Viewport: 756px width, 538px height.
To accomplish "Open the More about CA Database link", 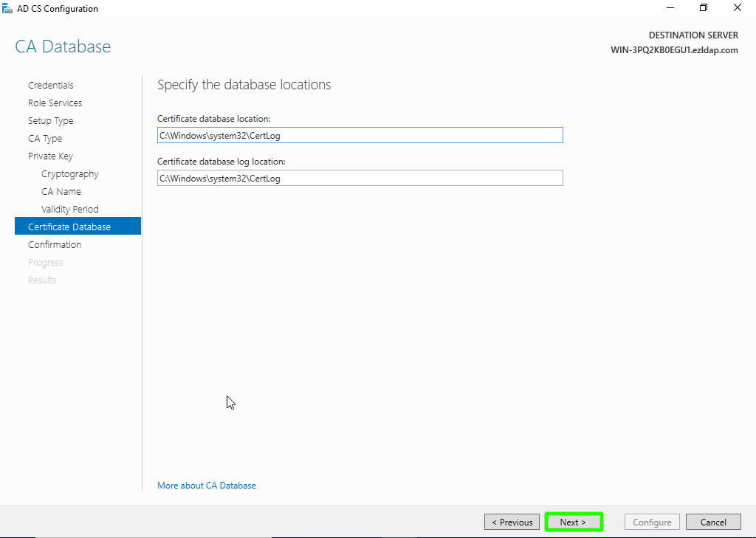I will [x=207, y=486].
